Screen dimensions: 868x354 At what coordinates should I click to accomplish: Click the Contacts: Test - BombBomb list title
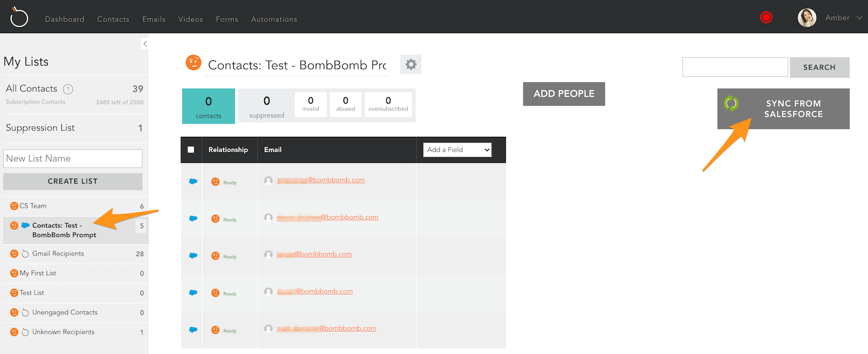tap(297, 65)
